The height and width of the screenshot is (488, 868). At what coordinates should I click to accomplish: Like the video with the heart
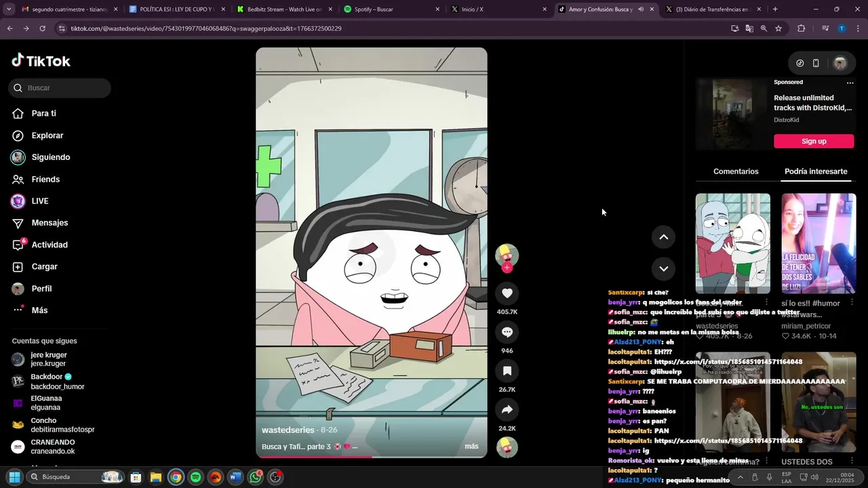(x=507, y=293)
